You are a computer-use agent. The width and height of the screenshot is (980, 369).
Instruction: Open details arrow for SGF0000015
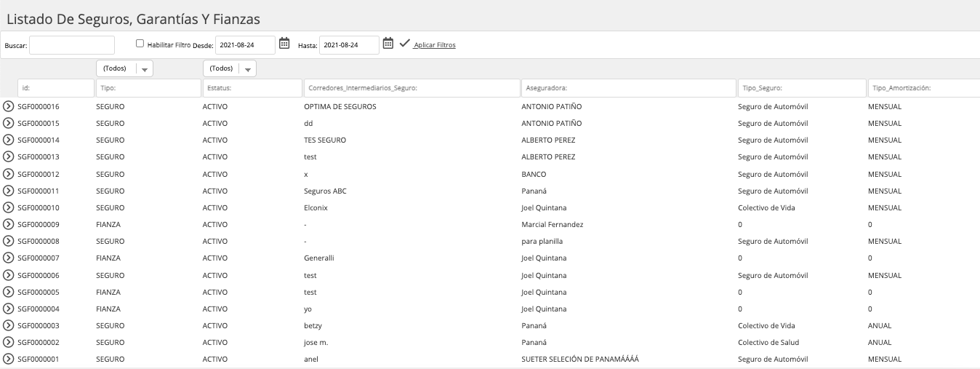tap(9, 123)
